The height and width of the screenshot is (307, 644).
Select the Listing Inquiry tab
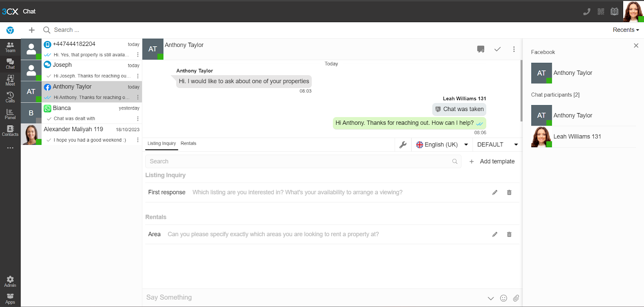(x=161, y=143)
